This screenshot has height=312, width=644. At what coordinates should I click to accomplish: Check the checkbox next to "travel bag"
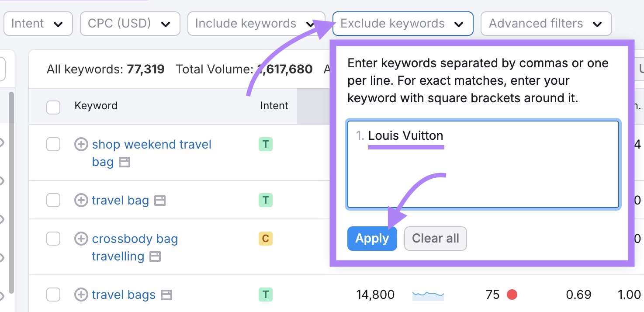pos(53,200)
